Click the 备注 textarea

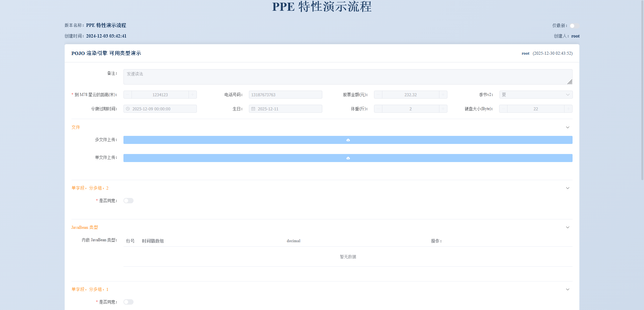tap(348, 77)
